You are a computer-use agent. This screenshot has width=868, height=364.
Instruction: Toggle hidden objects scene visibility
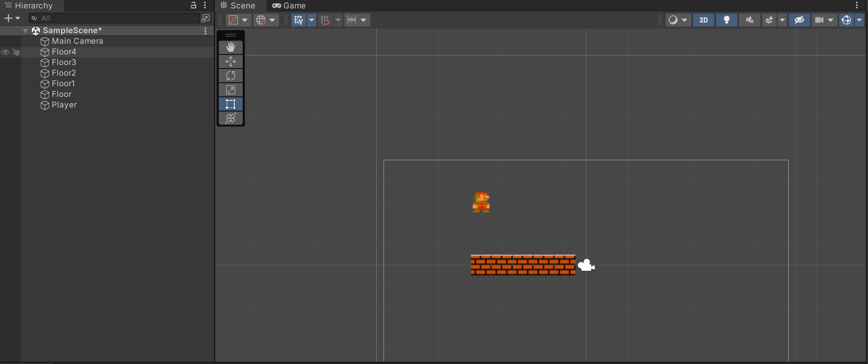[x=799, y=20]
